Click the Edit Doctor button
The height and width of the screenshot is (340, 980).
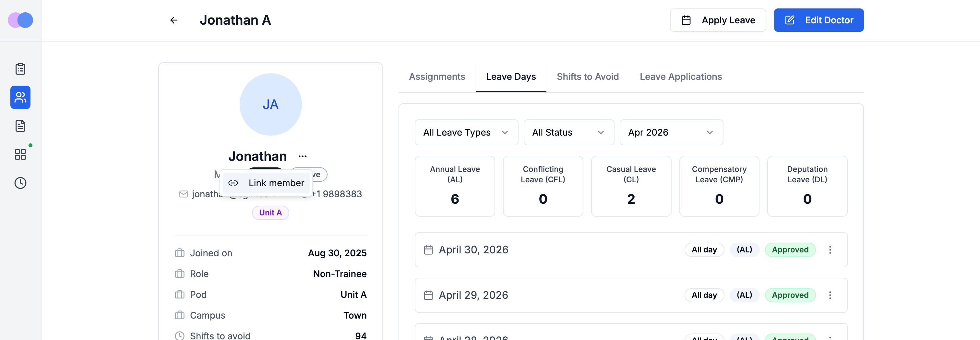(x=818, y=20)
